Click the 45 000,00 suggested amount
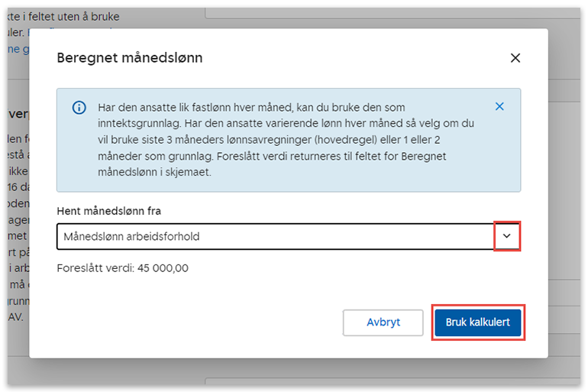The width and height of the screenshot is (588, 392). pos(163,268)
